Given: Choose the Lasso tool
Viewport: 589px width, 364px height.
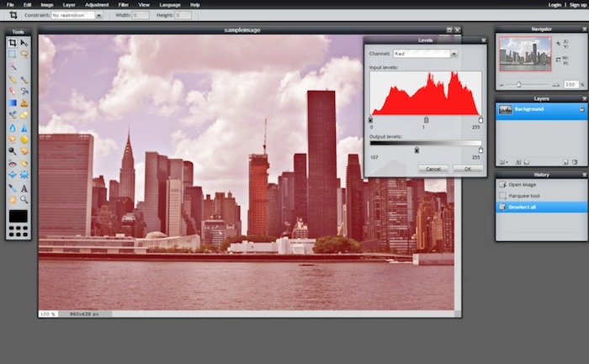Looking at the screenshot, I should click(24, 54).
